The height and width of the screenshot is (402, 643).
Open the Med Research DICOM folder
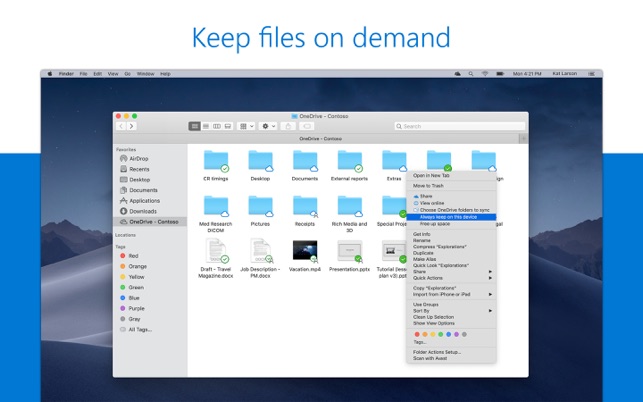click(216, 206)
